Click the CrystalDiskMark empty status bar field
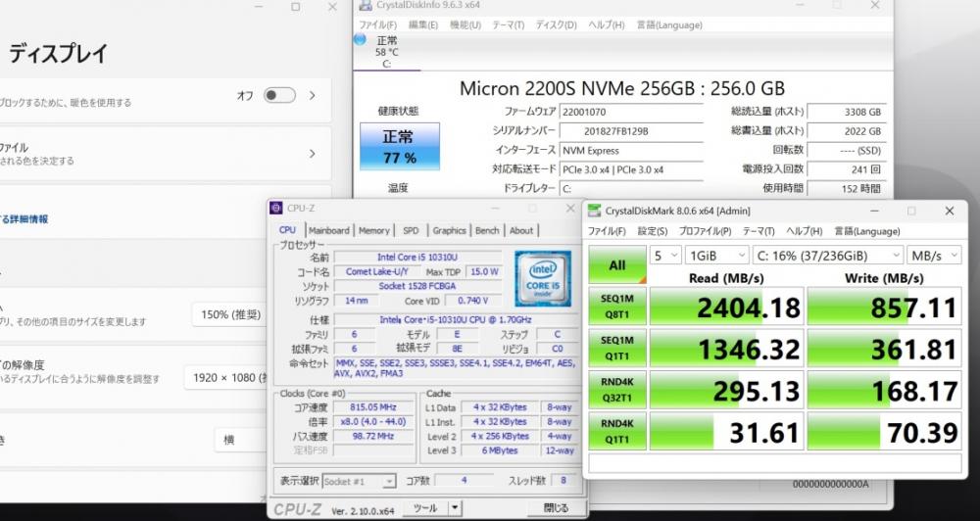Viewport: 980px width, 521px height. 774,463
